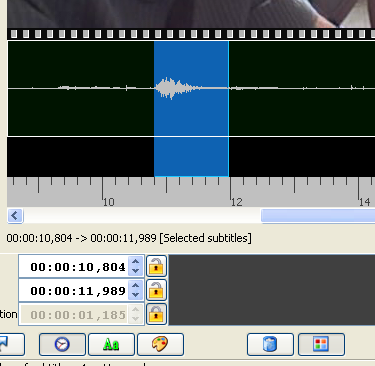
Task: Increase the start time with up arrow
Action: 135,262
